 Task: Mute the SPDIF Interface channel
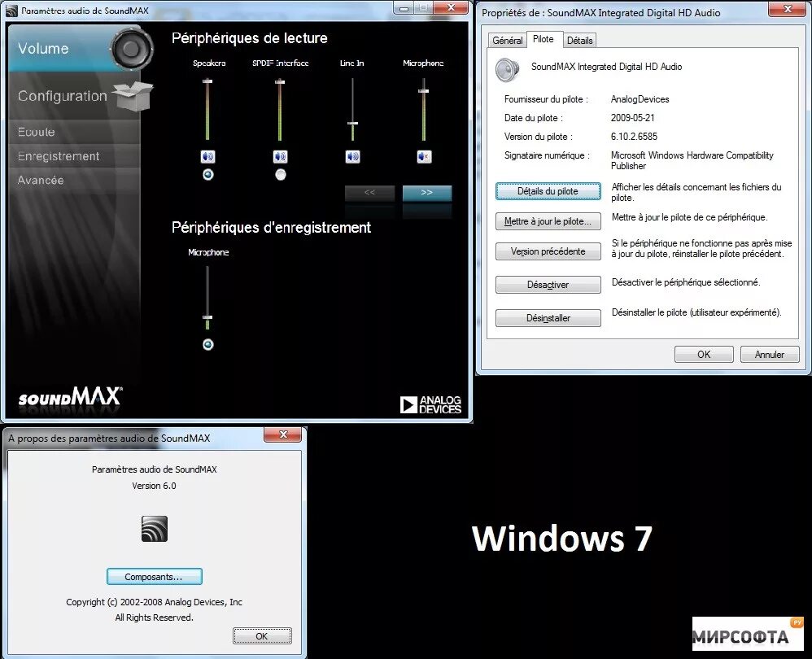(x=280, y=156)
